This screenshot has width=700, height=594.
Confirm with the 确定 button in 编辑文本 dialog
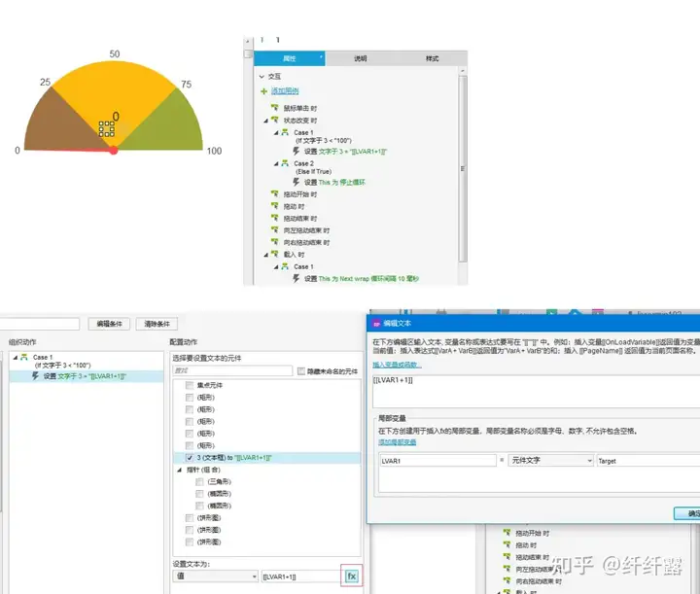[687, 513]
